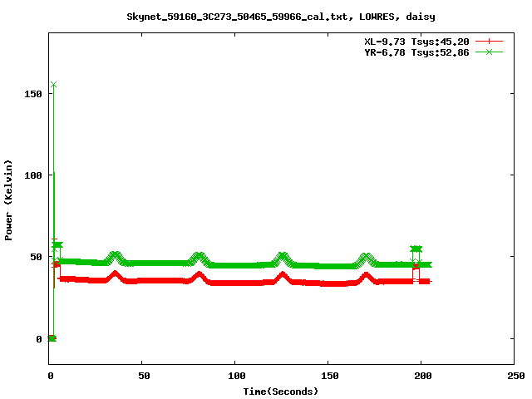Image resolution: width=532 pixels, height=399 pixels.
Task: Click the green calibration bump near 197 seconds
Action: 416,249
